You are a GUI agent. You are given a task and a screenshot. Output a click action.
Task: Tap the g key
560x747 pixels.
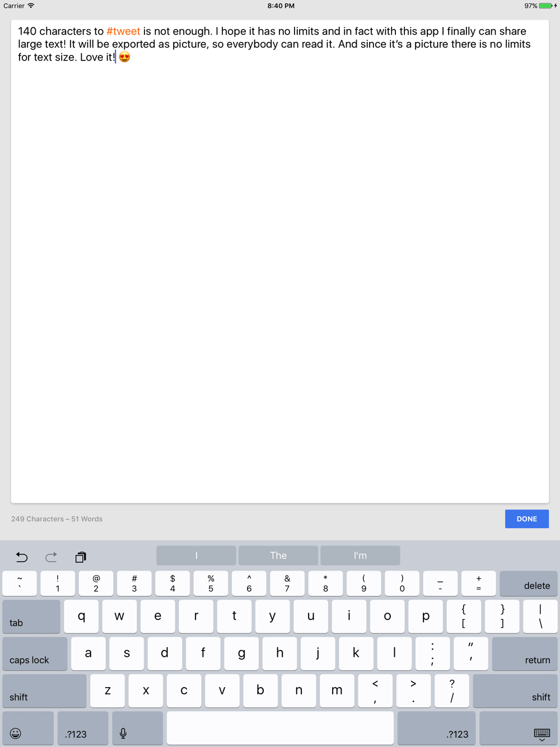[241, 653]
